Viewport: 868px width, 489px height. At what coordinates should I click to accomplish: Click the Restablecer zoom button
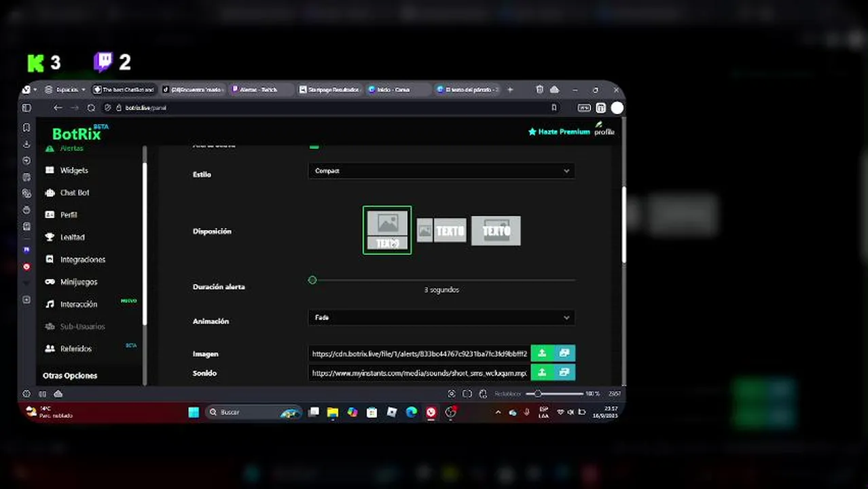(507, 394)
